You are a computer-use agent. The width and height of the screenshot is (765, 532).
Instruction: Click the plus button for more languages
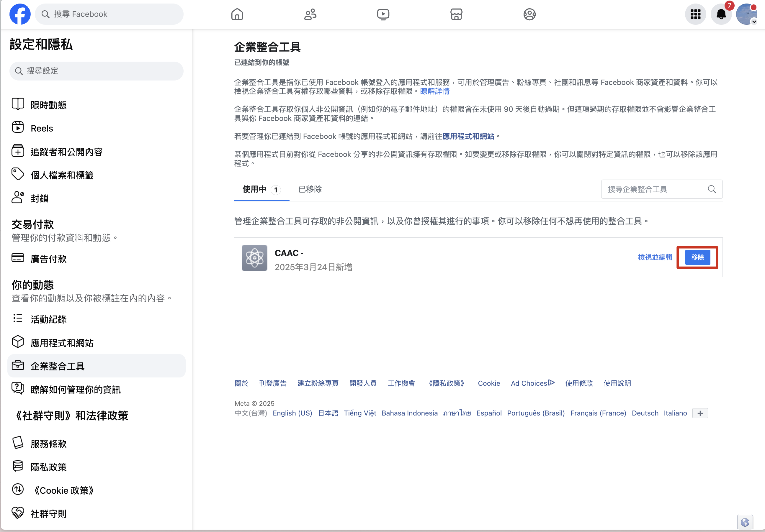[x=700, y=413]
